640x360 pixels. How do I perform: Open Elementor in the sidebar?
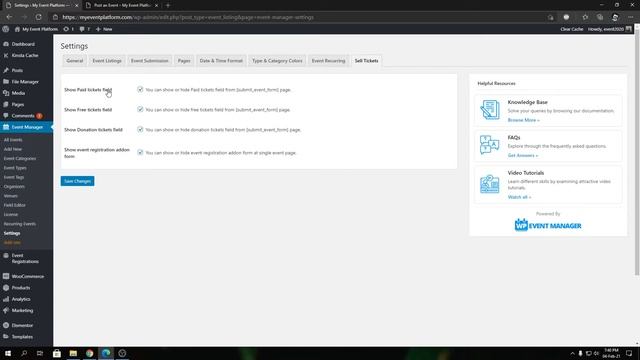pos(22,326)
